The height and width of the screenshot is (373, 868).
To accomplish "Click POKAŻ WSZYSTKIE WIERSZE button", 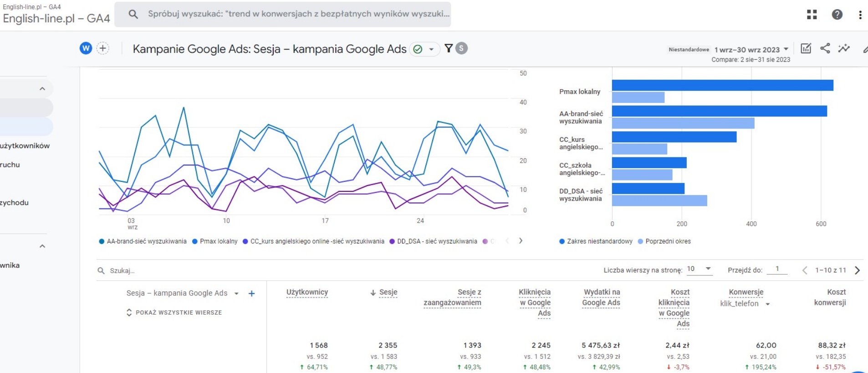I will pyautogui.click(x=174, y=312).
